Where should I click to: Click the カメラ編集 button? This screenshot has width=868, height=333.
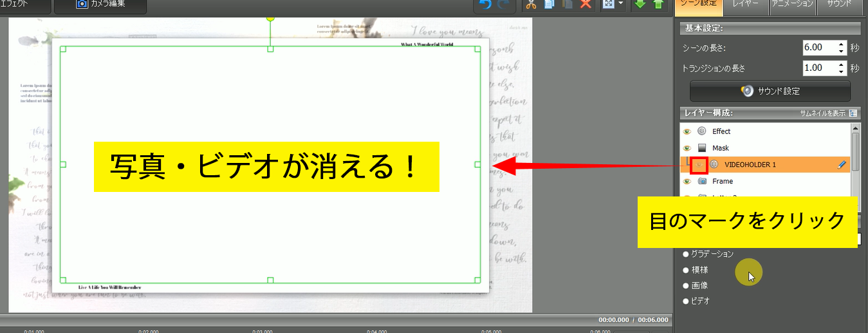(x=100, y=5)
